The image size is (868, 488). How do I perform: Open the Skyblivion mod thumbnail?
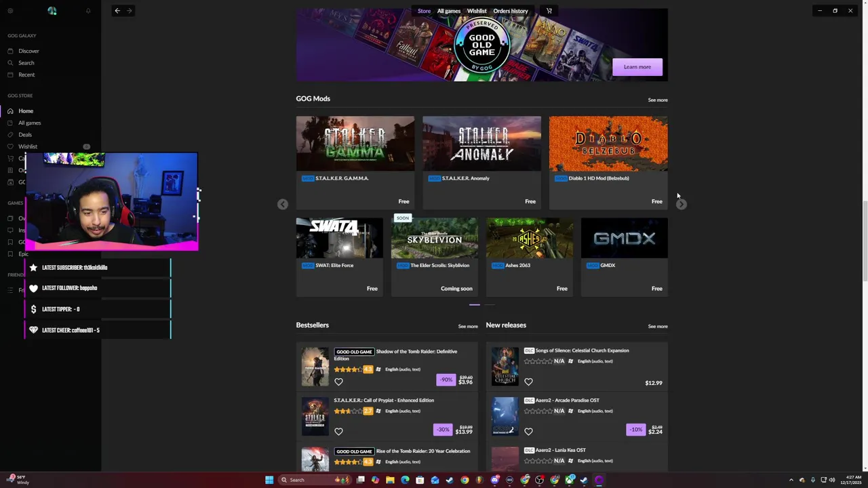coord(435,238)
